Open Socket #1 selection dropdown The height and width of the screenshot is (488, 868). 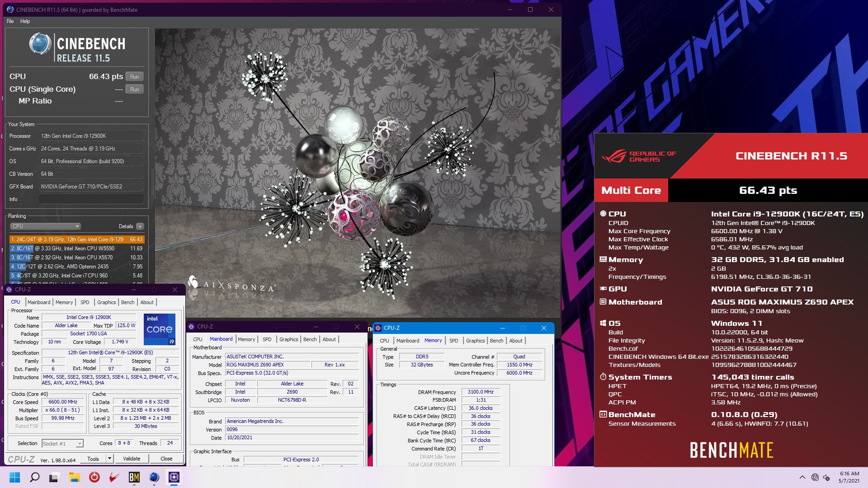63,444
